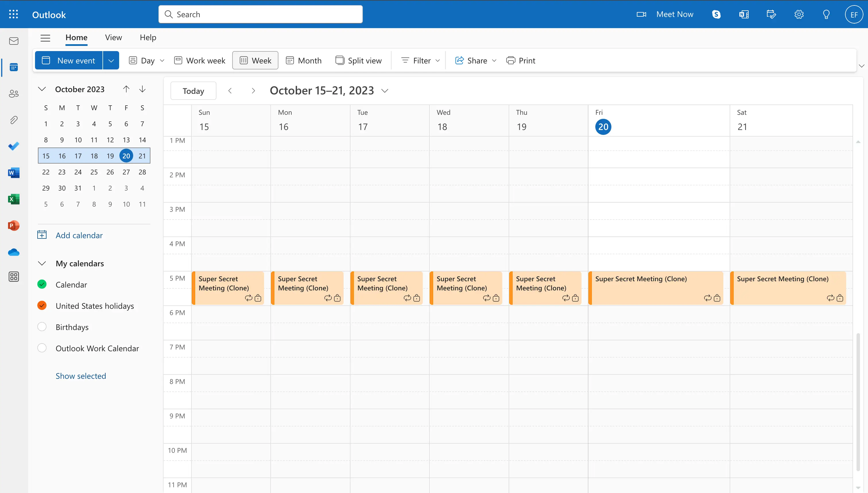Select the View tab in ribbon
This screenshot has width=868, height=493.
click(113, 37)
